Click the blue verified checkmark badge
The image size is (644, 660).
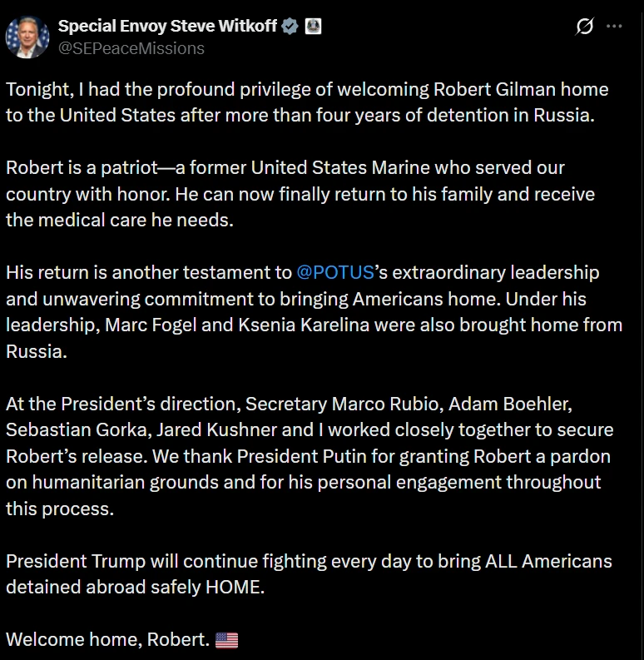(x=290, y=27)
